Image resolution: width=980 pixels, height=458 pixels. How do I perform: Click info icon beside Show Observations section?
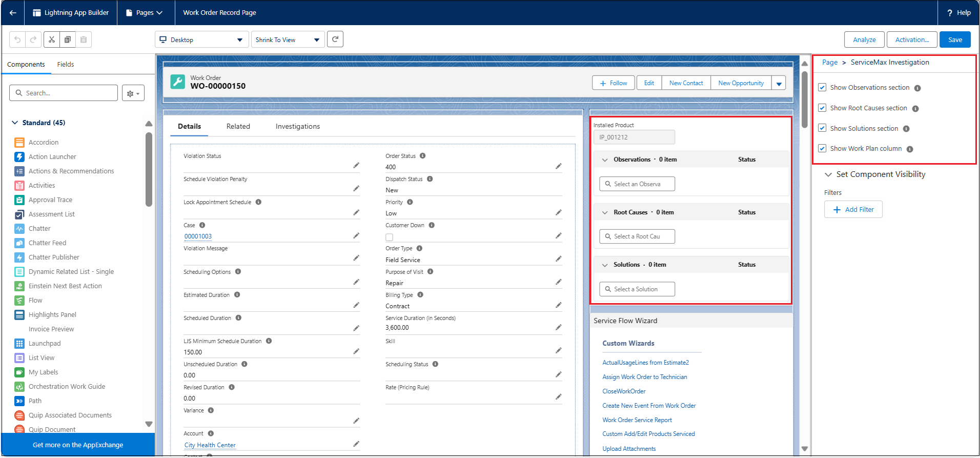click(917, 88)
